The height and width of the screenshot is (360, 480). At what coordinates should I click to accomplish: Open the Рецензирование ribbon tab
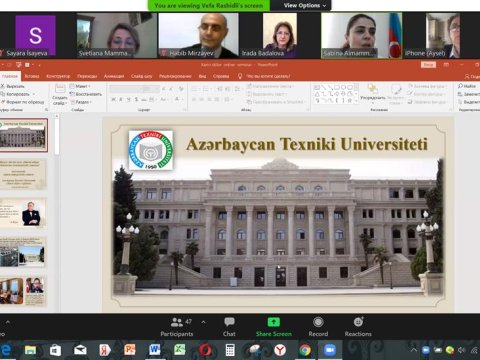(175, 76)
